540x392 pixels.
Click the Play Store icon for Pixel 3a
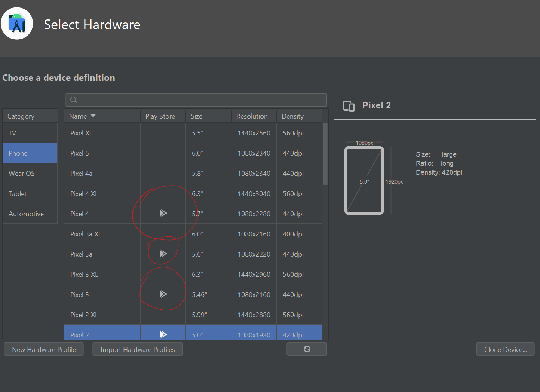point(163,254)
